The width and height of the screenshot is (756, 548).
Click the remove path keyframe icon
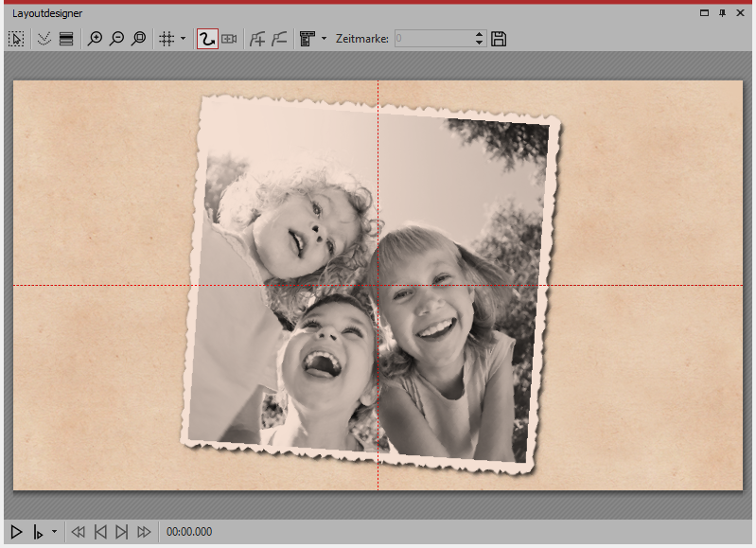[279, 39]
